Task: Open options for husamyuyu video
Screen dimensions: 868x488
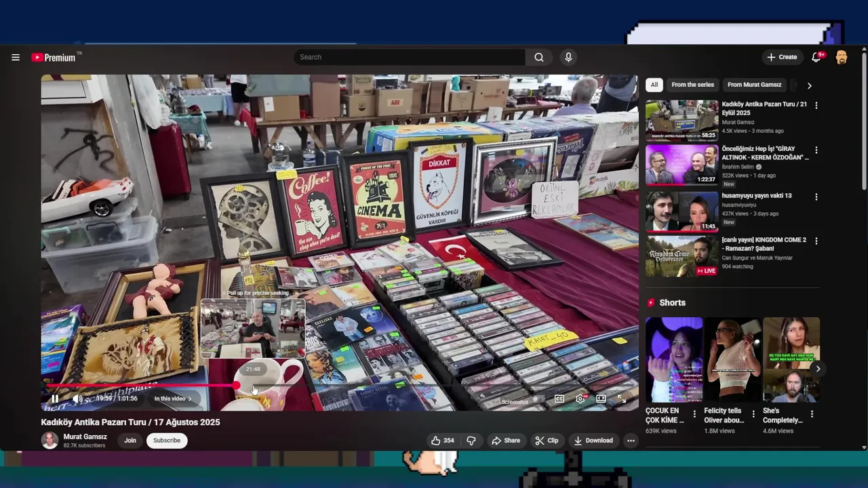Action: point(816,197)
